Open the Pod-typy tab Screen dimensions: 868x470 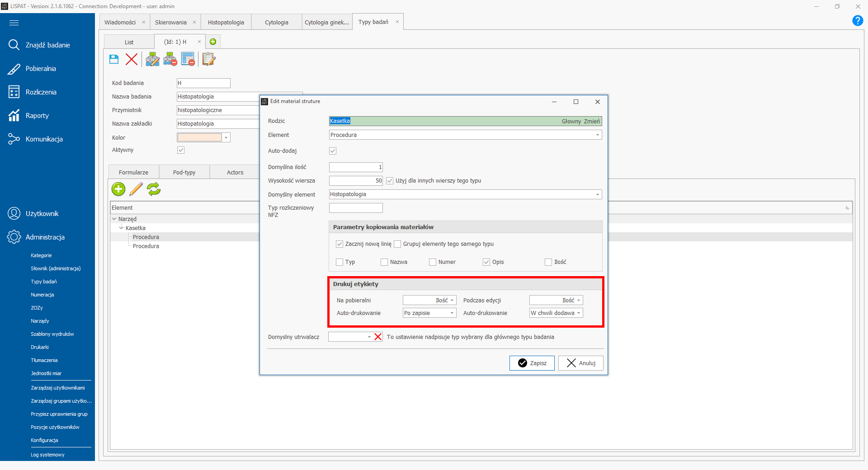pyautogui.click(x=184, y=172)
